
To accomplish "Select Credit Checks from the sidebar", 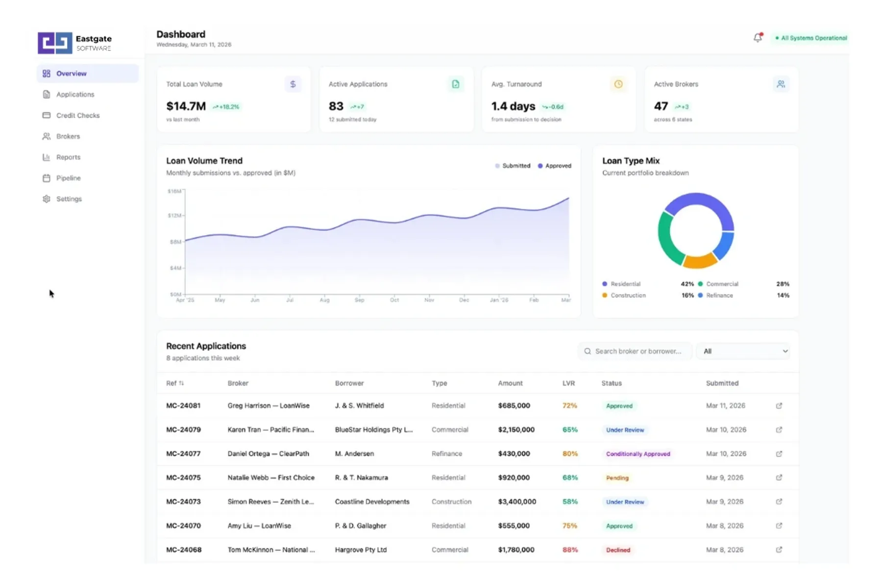I will [x=77, y=115].
